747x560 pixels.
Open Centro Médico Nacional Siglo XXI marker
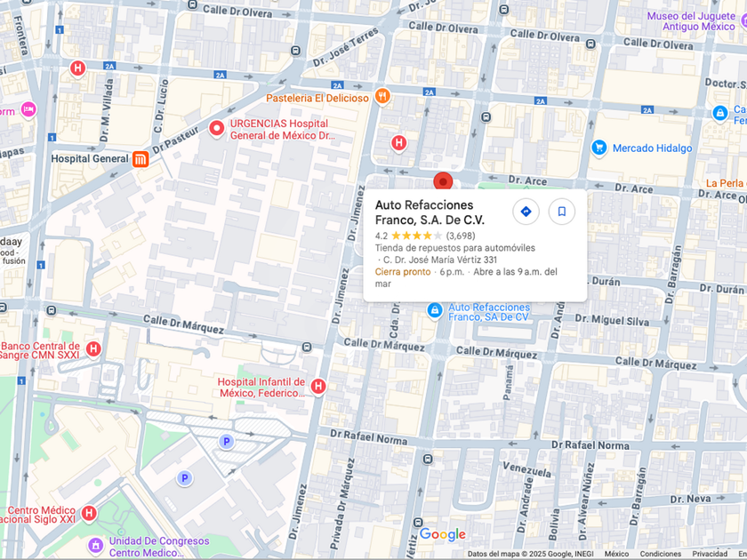tap(89, 514)
